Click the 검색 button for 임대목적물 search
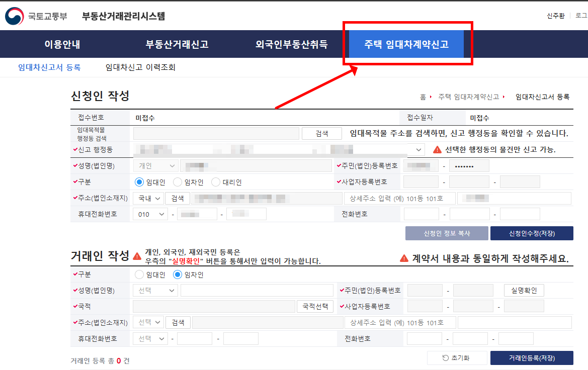This screenshot has width=588, height=370. (x=321, y=133)
